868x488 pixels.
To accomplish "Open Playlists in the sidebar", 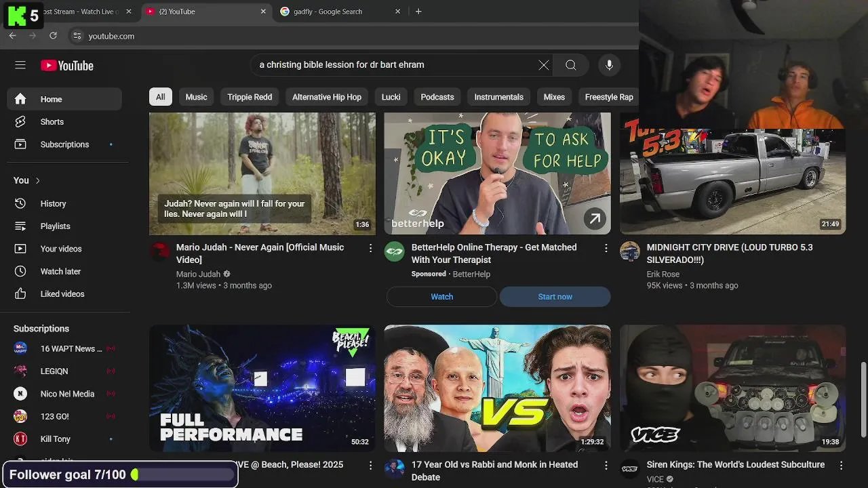I will [64, 226].
